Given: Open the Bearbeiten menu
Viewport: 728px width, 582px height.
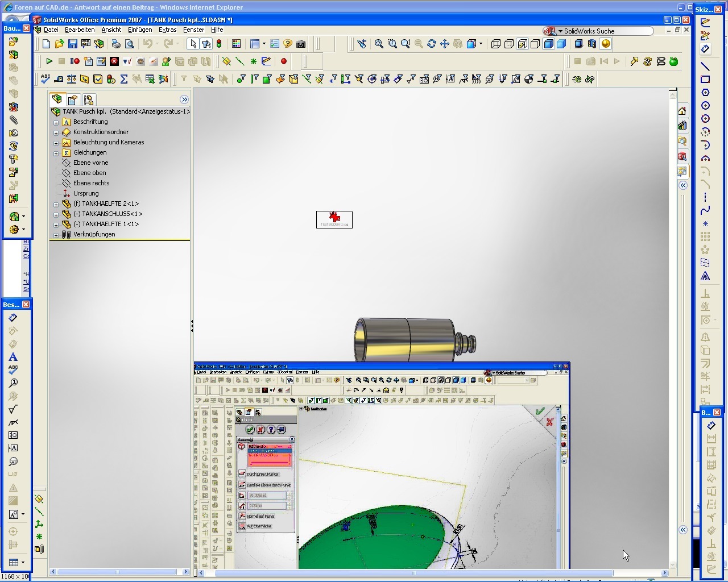Looking at the screenshot, I should [80, 30].
